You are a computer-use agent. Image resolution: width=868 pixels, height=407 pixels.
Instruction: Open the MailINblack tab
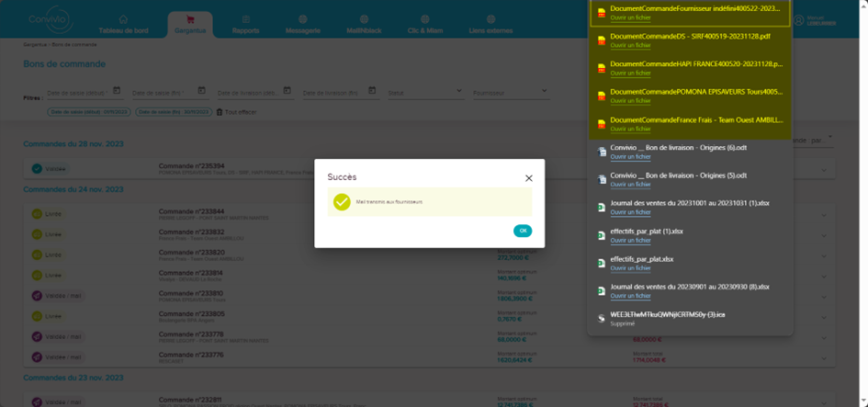pos(364,25)
